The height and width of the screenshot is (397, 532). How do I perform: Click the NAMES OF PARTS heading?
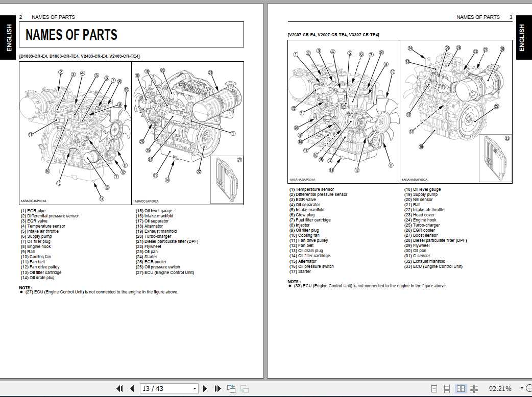click(72, 35)
